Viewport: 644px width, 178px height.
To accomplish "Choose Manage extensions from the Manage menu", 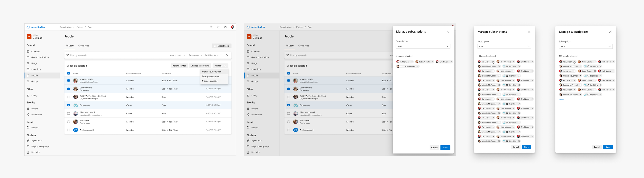I will 214,77.
